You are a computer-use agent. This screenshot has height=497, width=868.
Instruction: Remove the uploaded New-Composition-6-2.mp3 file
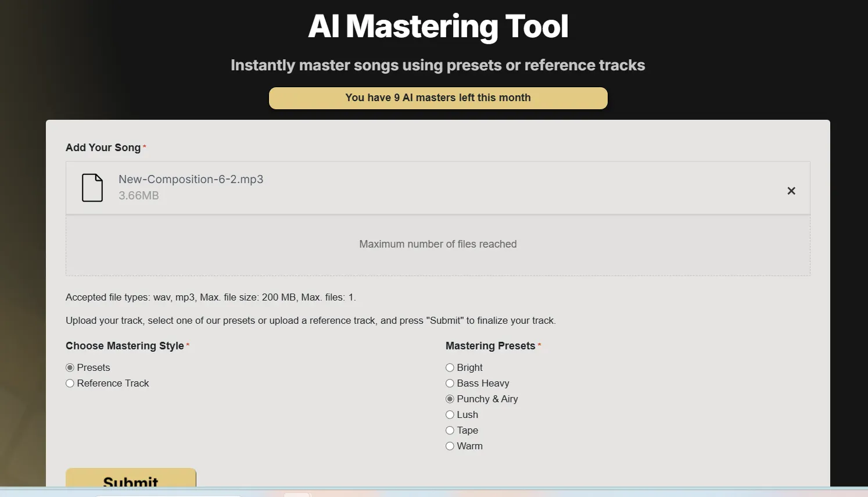pyautogui.click(x=791, y=191)
